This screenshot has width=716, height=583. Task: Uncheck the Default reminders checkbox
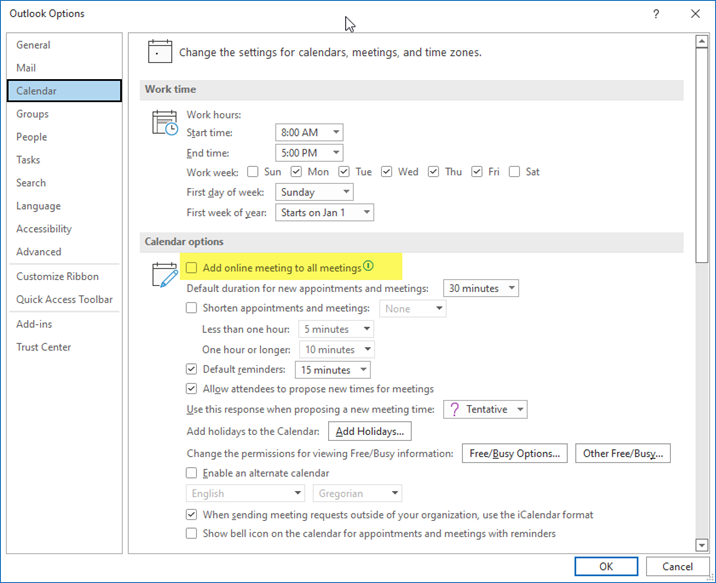tap(192, 370)
